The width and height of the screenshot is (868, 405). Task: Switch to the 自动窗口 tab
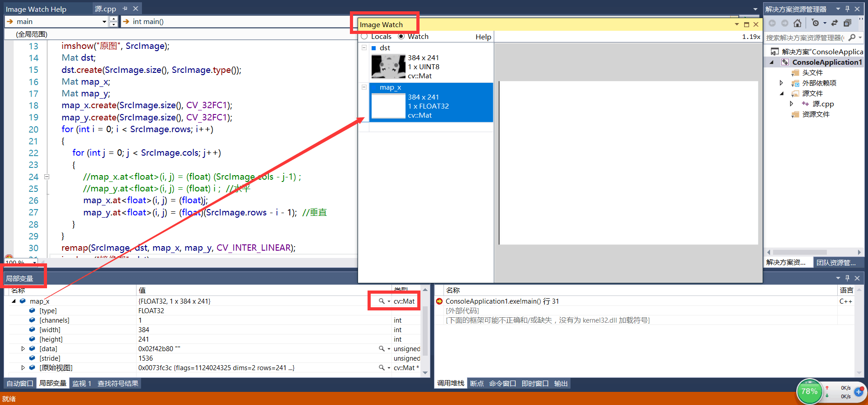coord(20,383)
